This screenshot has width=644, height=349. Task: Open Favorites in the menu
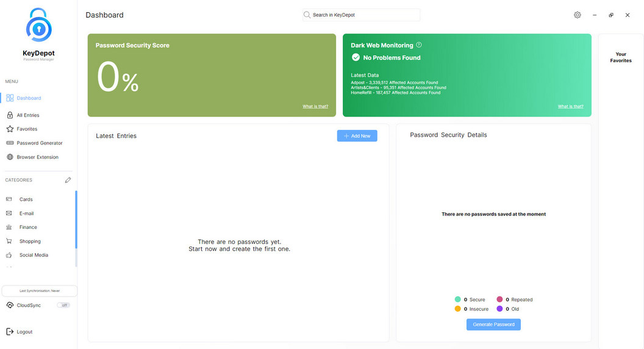tap(27, 129)
